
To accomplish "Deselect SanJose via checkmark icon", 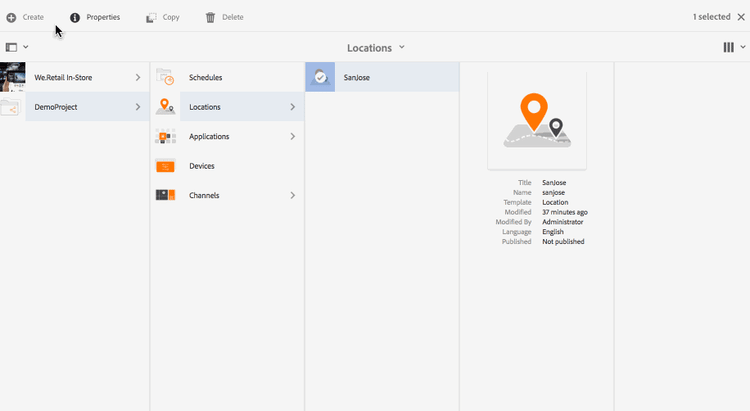I will 320,77.
